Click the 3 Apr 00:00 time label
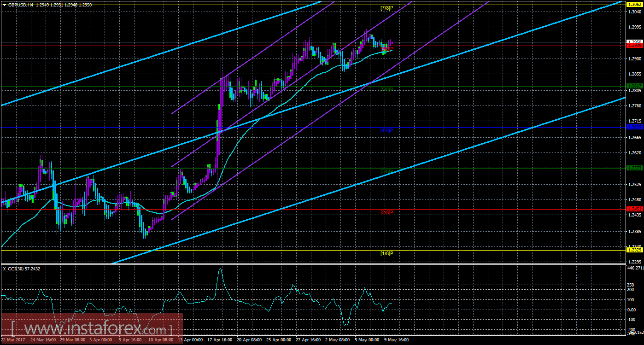 coord(101,339)
